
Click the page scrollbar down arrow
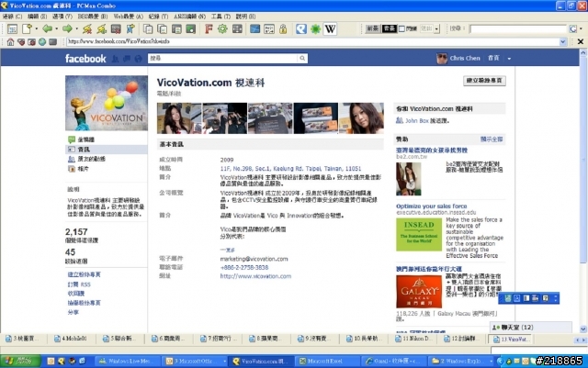tap(583, 329)
